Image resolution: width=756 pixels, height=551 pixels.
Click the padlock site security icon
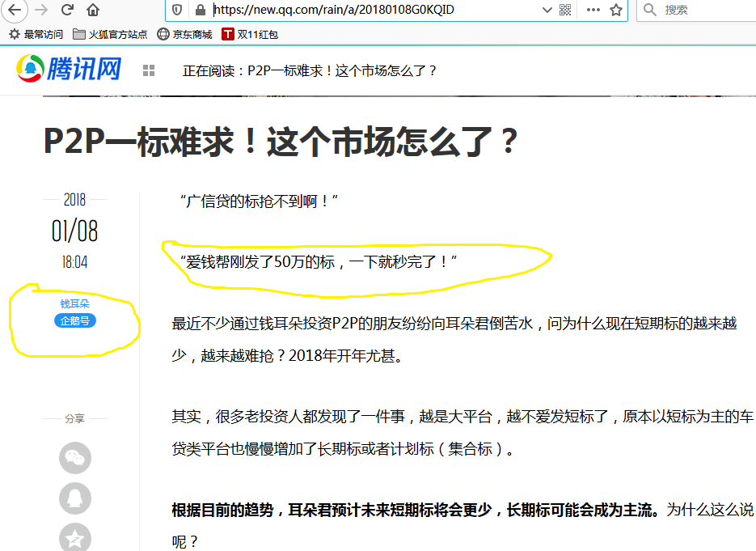(x=200, y=10)
